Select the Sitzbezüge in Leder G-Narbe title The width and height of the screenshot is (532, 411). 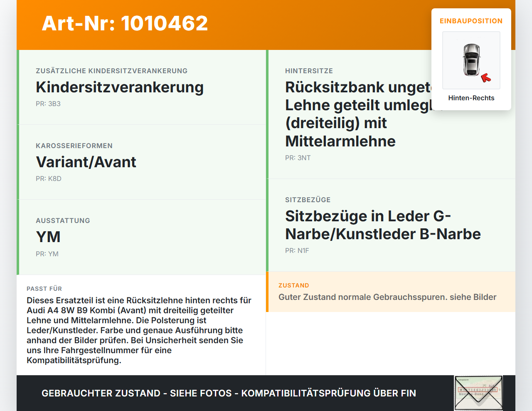(x=383, y=225)
